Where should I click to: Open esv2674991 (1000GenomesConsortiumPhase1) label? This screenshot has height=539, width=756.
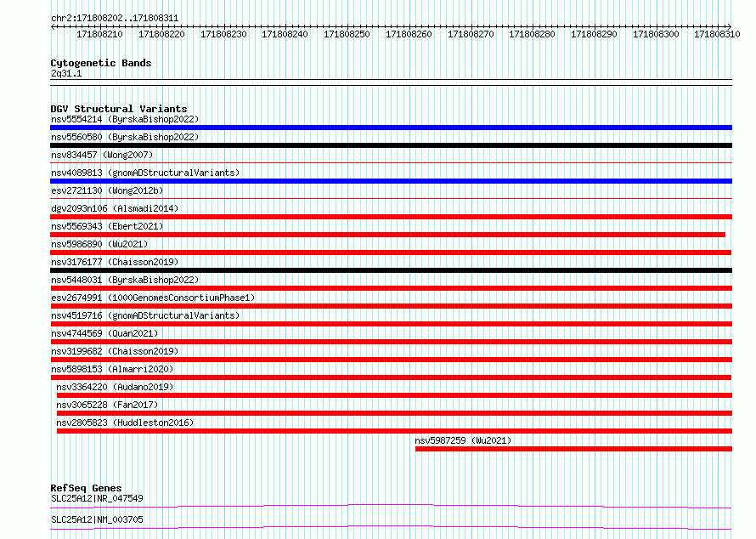[153, 298]
